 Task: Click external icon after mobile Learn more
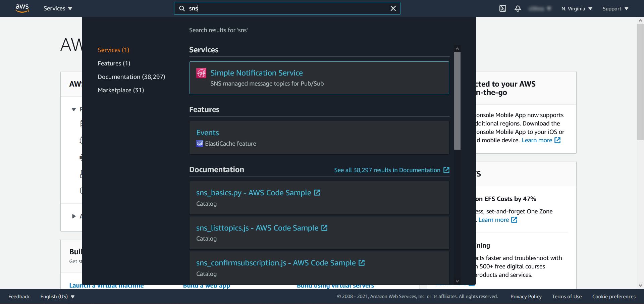tap(557, 140)
